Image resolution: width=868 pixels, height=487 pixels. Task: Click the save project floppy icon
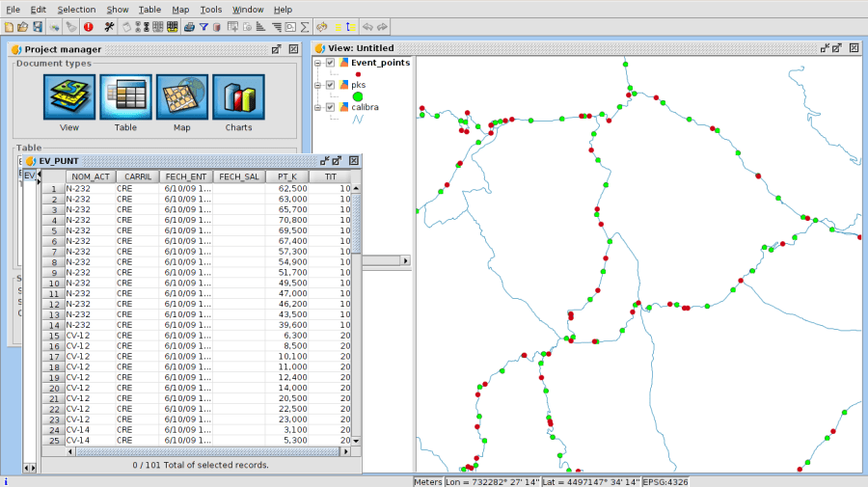pos(37,27)
